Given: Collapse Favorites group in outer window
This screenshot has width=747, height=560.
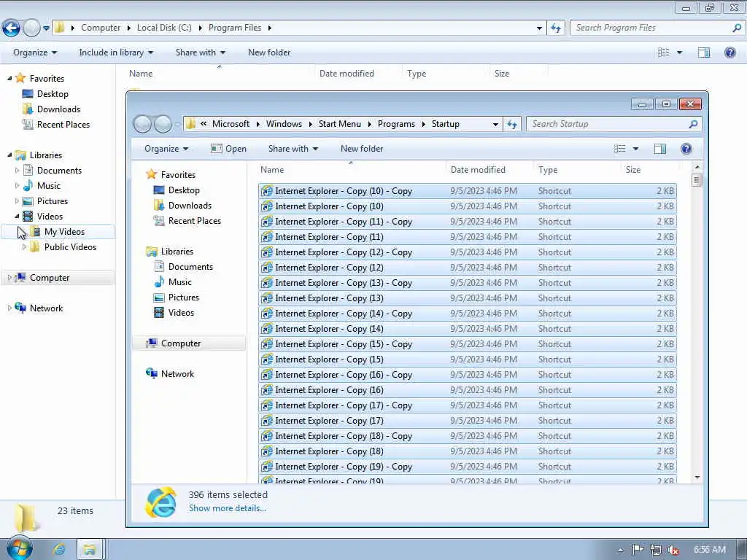Looking at the screenshot, I should pos(9,78).
